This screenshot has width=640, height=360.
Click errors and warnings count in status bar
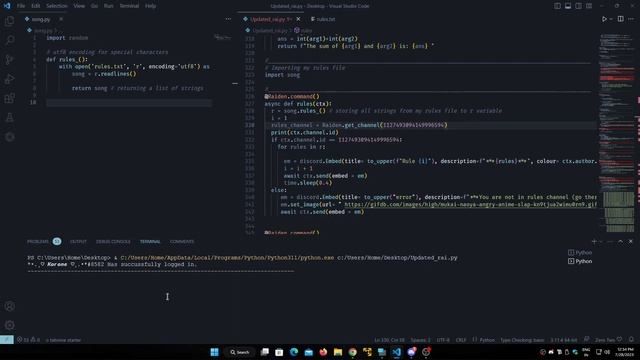pyautogui.click(x=29, y=340)
